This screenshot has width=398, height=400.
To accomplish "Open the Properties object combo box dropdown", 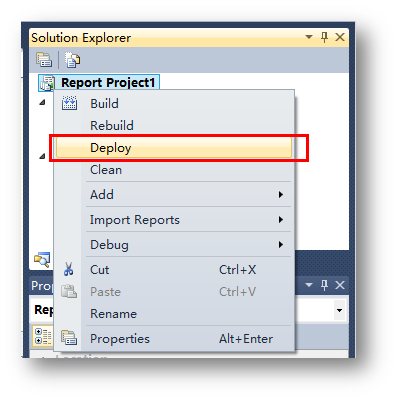I will point(339,310).
